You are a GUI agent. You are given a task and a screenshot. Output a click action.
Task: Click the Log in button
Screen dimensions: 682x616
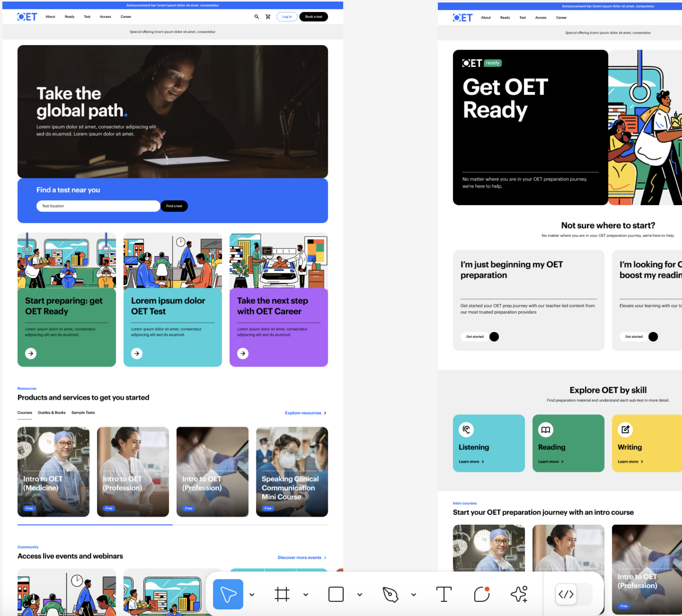tap(287, 16)
